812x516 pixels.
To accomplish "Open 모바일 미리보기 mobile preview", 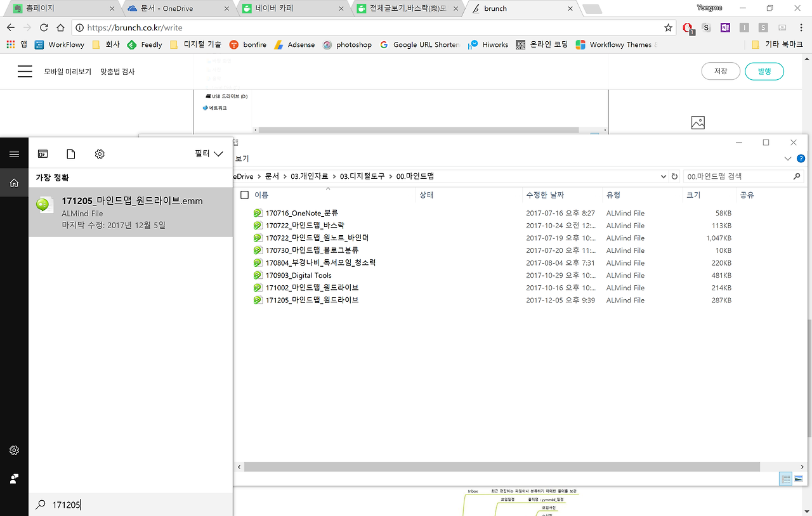I will (67, 72).
